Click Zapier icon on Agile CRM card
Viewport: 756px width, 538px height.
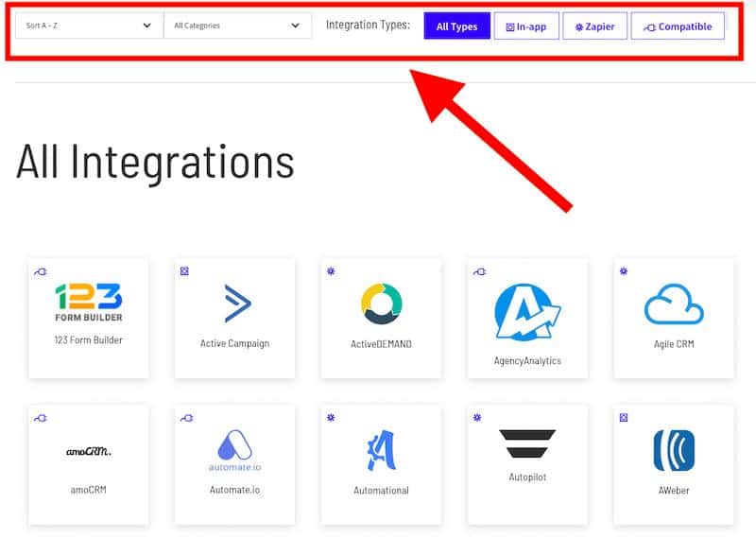point(624,271)
